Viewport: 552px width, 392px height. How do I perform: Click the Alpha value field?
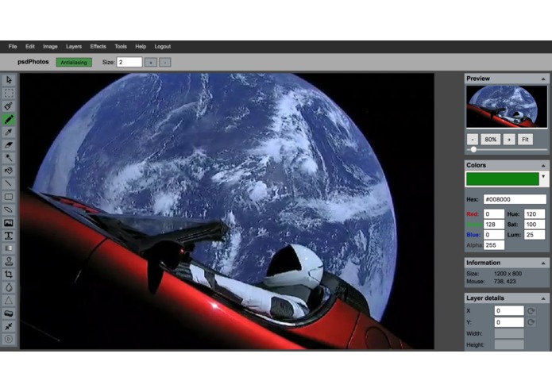point(494,245)
